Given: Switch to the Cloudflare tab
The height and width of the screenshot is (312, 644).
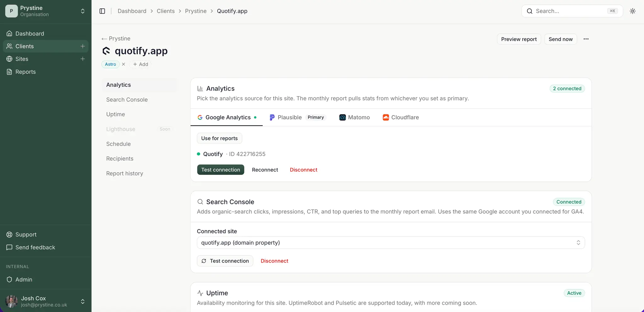Looking at the screenshot, I should (x=401, y=117).
